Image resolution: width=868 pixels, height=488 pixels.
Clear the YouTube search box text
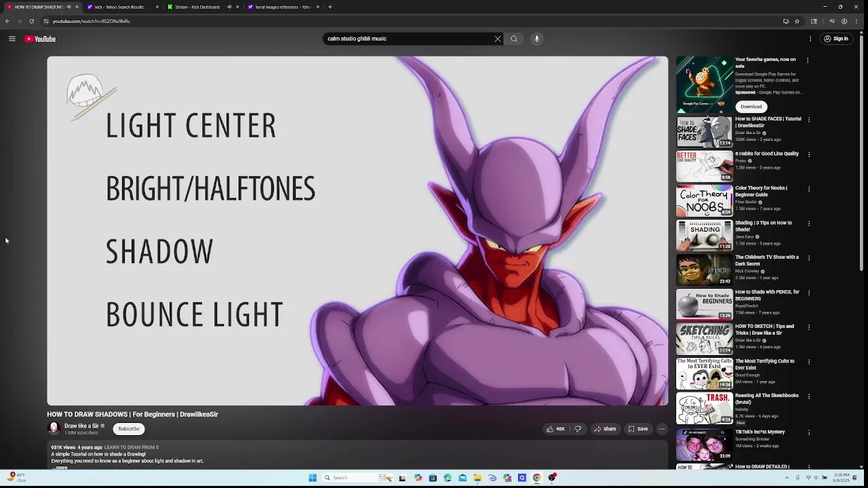(x=498, y=39)
